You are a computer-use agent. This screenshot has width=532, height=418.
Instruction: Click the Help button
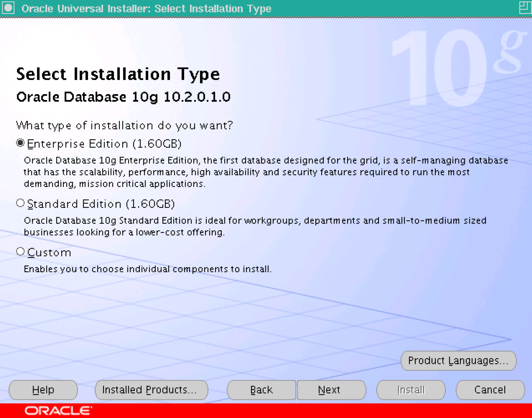tap(43, 390)
